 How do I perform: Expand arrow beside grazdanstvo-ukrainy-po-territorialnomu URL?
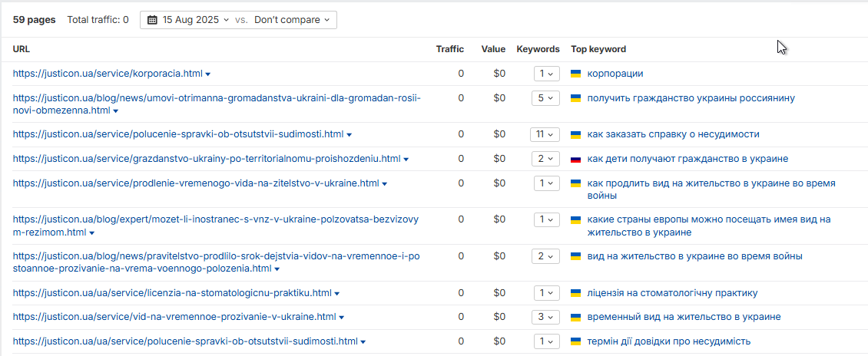406,160
